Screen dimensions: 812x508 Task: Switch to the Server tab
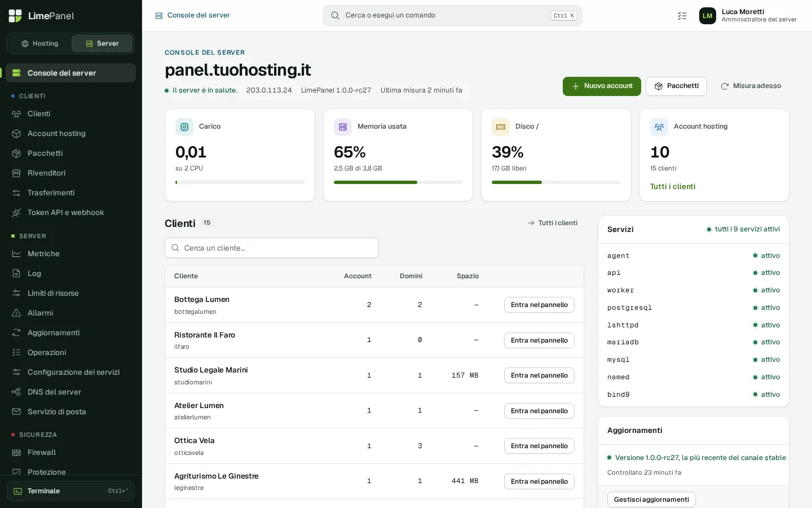pos(102,43)
